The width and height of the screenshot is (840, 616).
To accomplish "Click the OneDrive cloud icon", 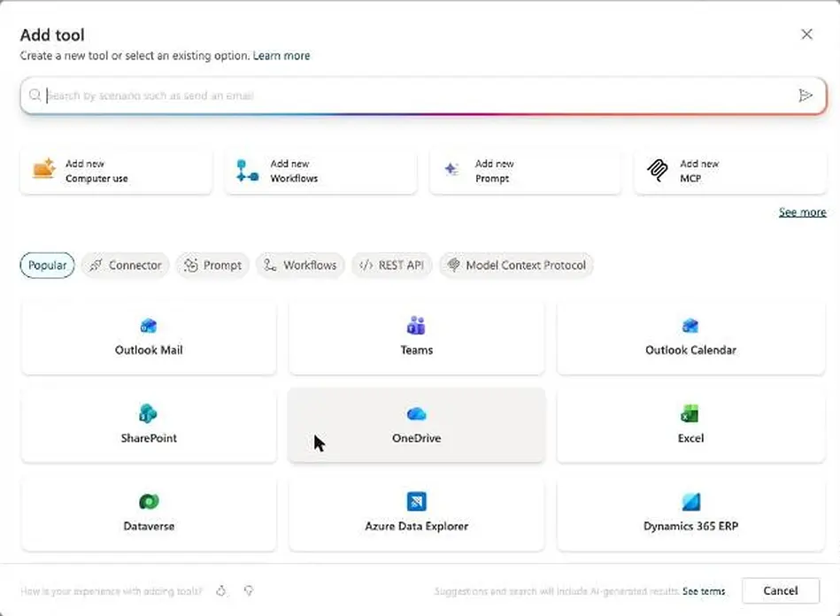I will point(416,413).
